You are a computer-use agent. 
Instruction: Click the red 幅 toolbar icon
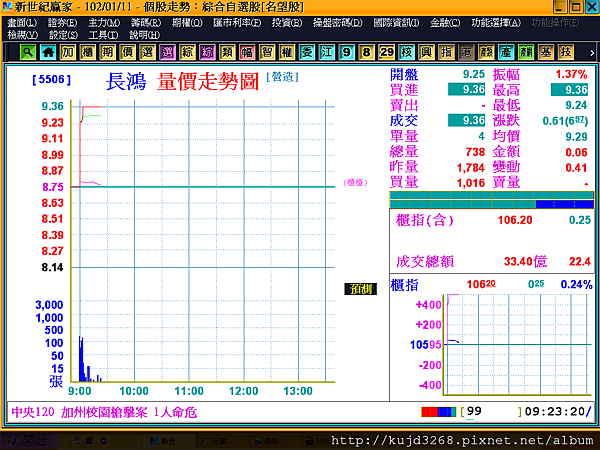tap(247, 52)
